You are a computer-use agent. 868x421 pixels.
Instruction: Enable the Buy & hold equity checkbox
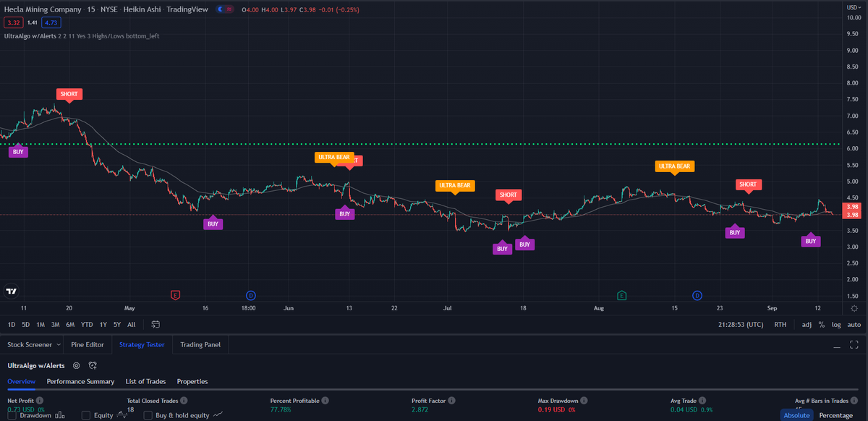[x=149, y=415]
